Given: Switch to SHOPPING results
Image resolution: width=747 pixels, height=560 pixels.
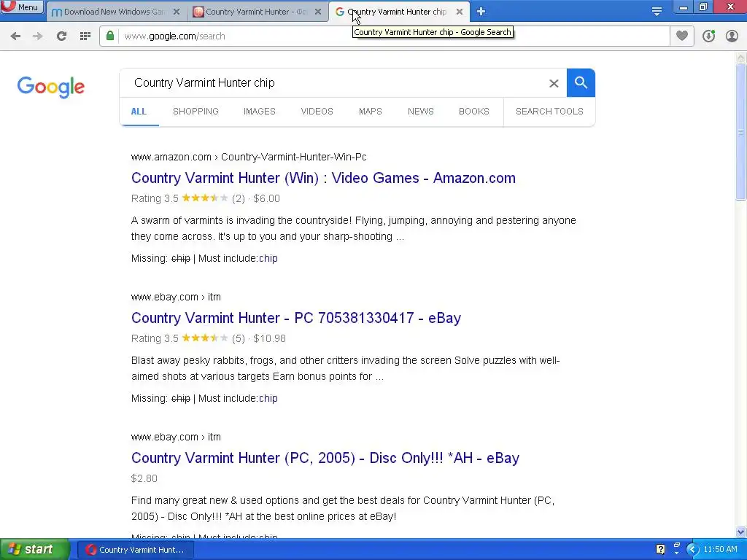Looking at the screenshot, I should (196, 112).
